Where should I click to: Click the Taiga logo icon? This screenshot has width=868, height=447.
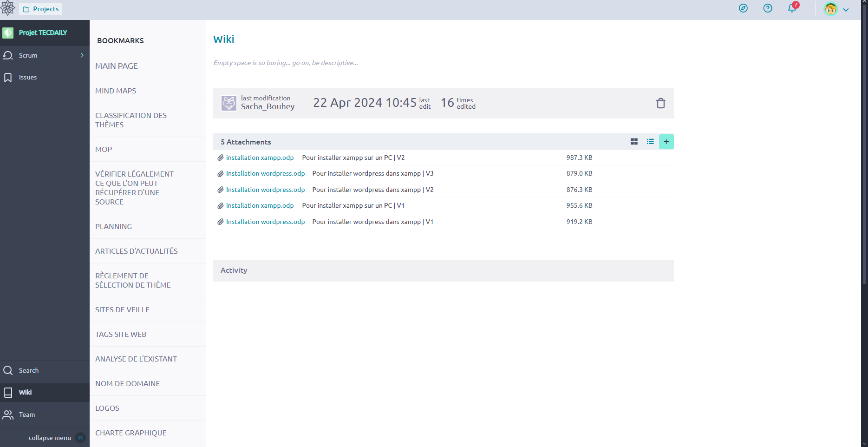tap(8, 8)
